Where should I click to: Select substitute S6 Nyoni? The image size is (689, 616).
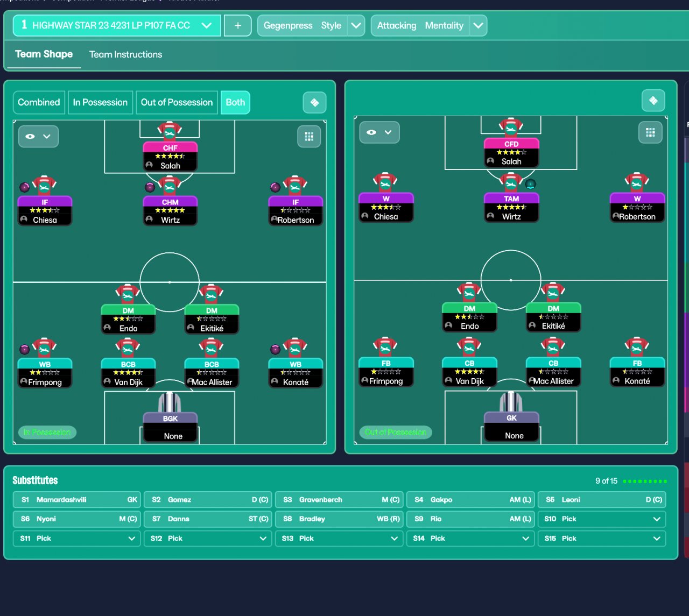(77, 519)
